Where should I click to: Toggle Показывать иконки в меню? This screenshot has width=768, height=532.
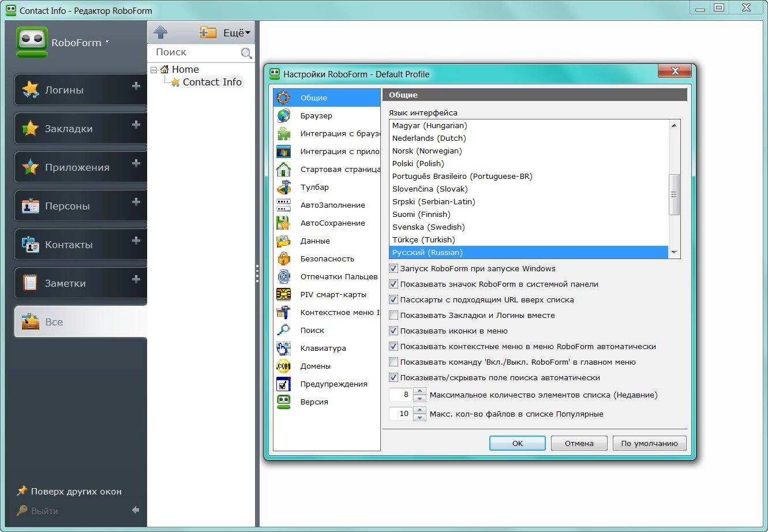click(x=394, y=331)
